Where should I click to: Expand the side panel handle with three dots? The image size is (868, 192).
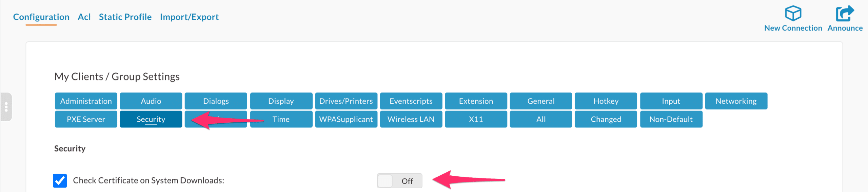pos(6,107)
